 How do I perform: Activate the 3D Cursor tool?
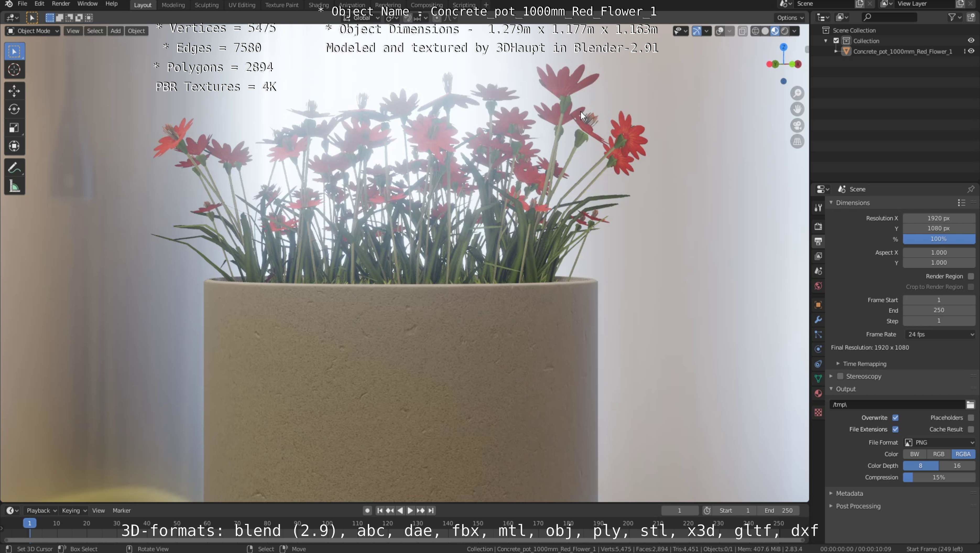14,70
